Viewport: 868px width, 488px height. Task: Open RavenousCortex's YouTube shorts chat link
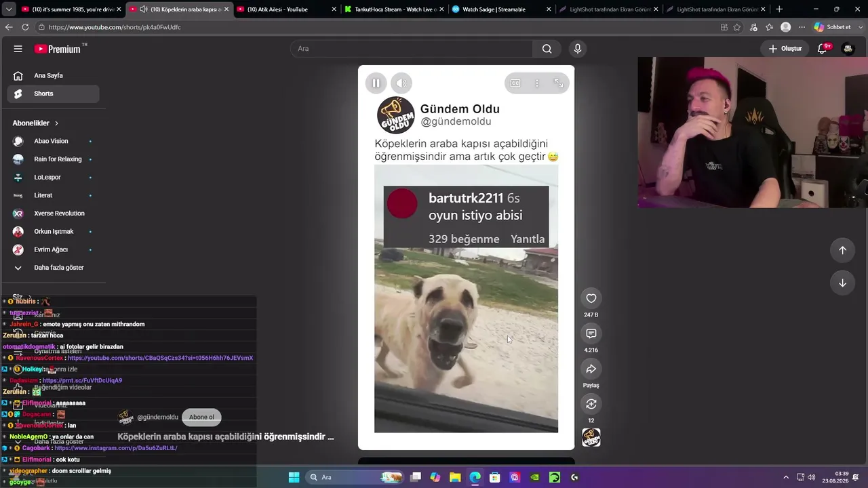coord(160,358)
